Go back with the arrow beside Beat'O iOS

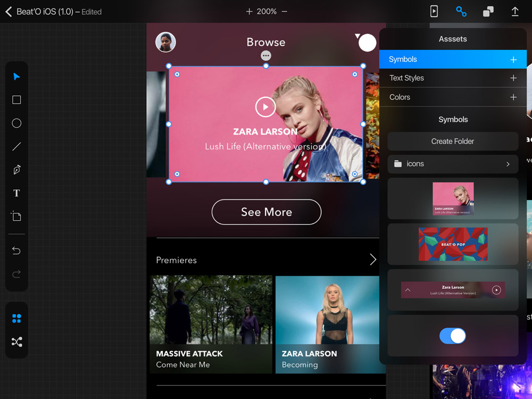coord(9,12)
